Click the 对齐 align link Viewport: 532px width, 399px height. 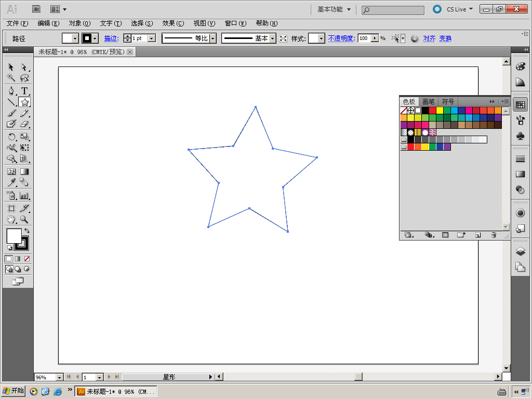coord(429,38)
